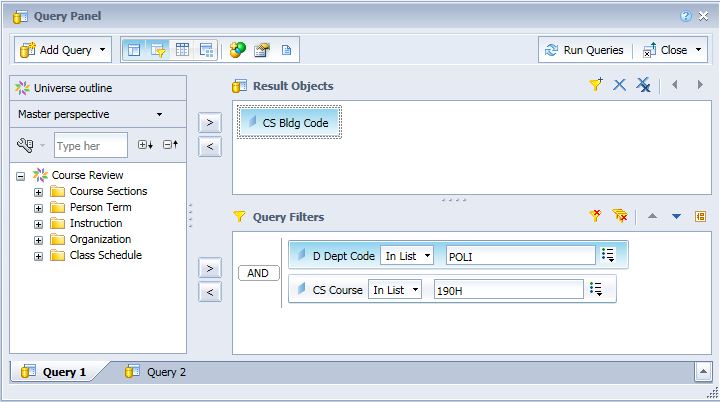720x402 pixels.
Task: Open the Add Query button
Action: (56, 50)
